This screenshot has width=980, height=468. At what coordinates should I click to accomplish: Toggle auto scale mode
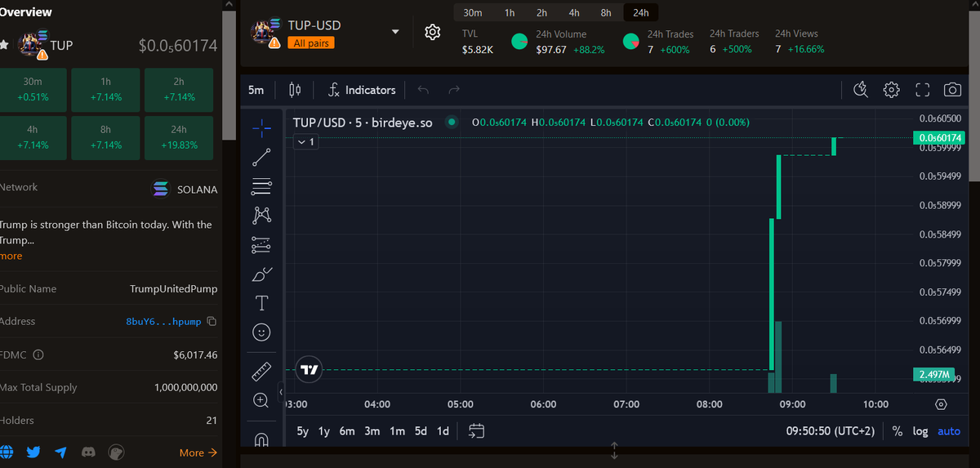pyautogui.click(x=949, y=431)
